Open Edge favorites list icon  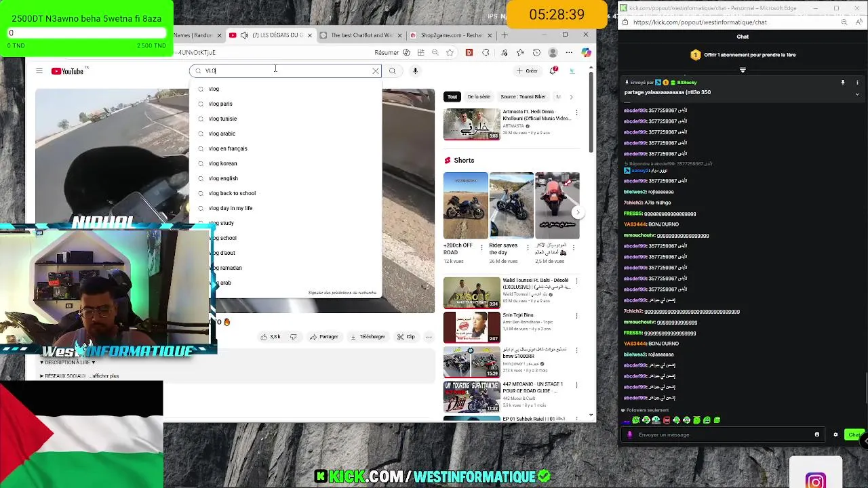(x=520, y=52)
